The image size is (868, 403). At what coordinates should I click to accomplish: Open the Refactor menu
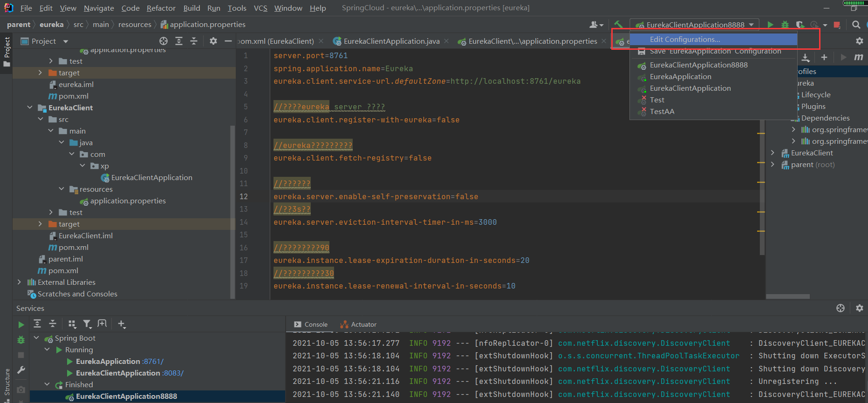tap(161, 8)
